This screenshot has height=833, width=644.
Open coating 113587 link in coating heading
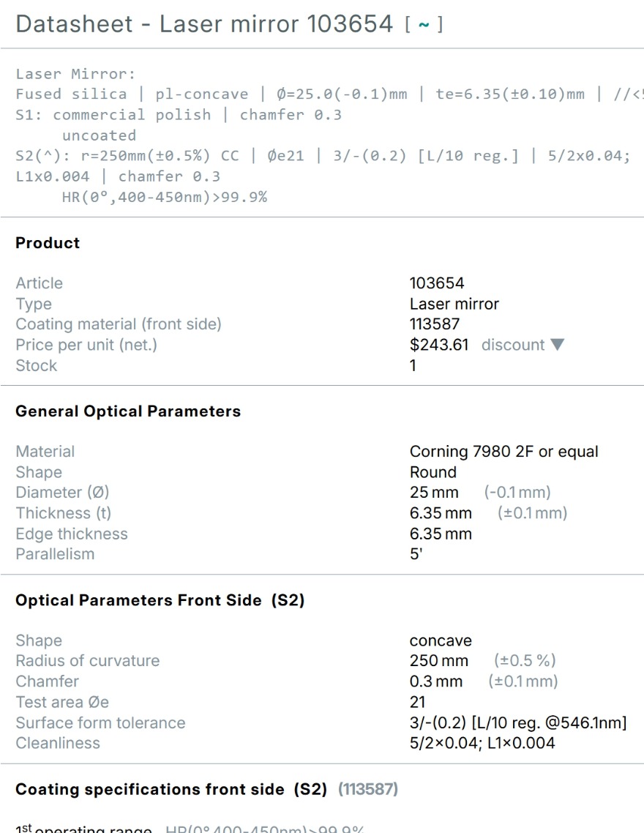pyautogui.click(x=368, y=789)
